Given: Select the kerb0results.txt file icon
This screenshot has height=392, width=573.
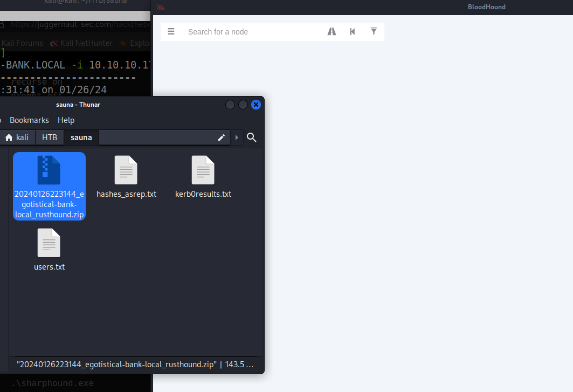Looking at the screenshot, I should pos(203,170).
